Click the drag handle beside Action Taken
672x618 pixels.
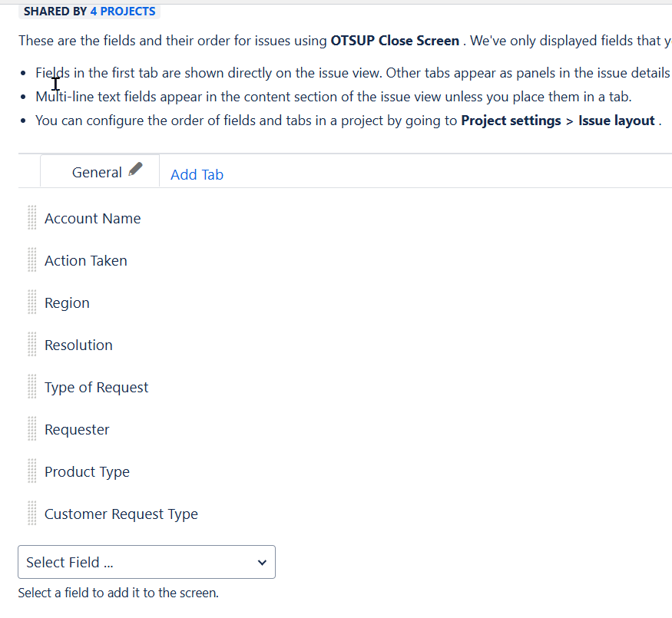point(31,260)
